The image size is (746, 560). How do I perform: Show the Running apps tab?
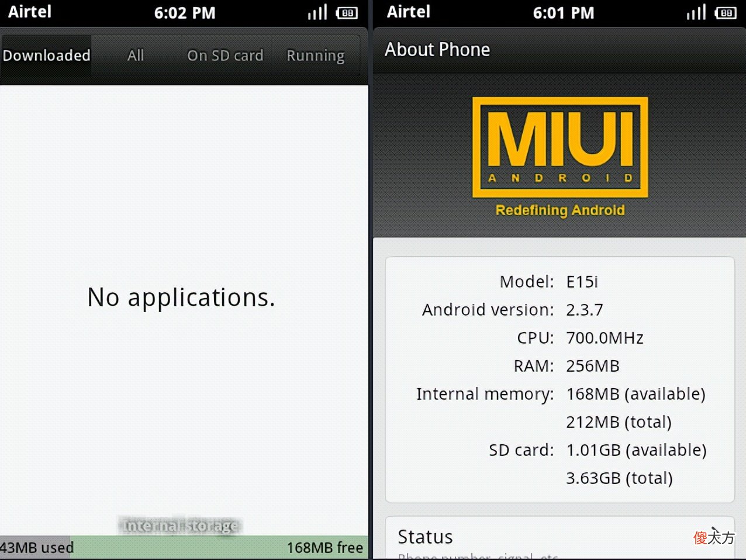[x=316, y=56]
